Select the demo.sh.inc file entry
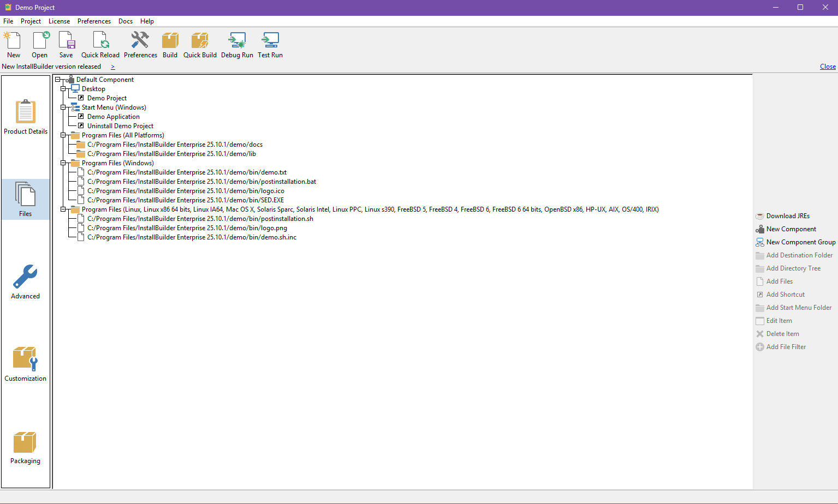The width and height of the screenshot is (838, 504). coord(192,237)
